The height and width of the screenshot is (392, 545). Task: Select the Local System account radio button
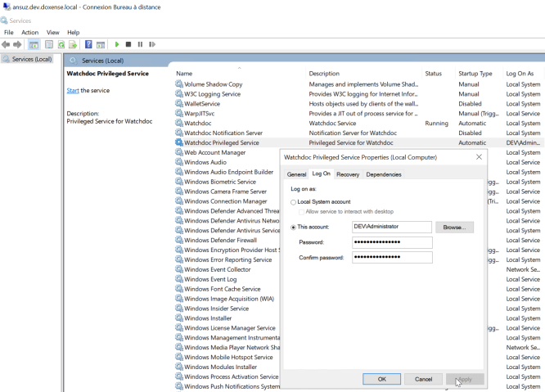294,201
